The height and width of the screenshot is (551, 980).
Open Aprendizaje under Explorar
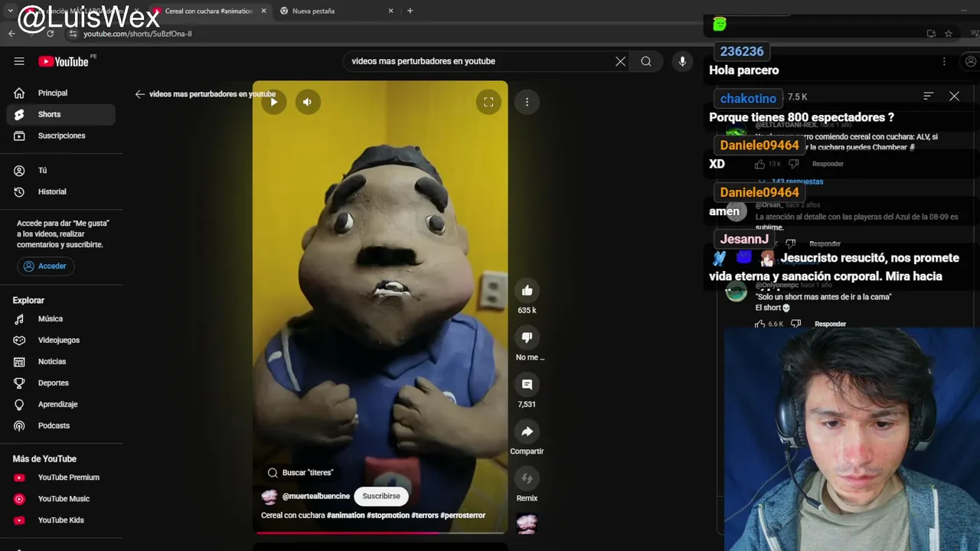pyautogui.click(x=61, y=404)
